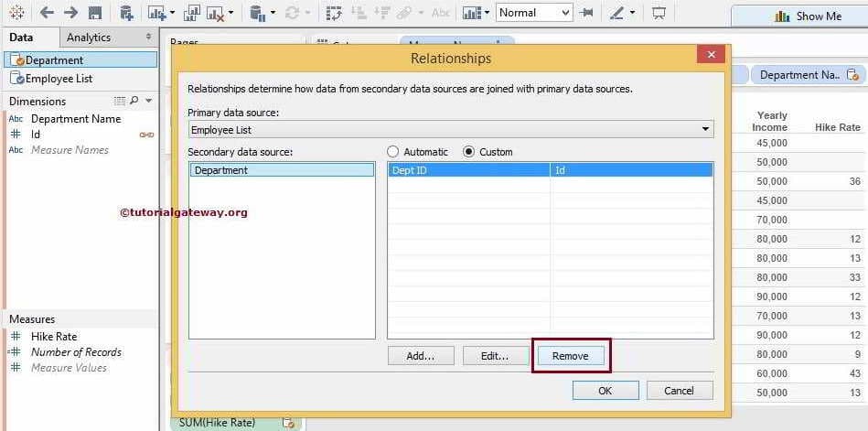Select the Custom radio button

(469, 152)
